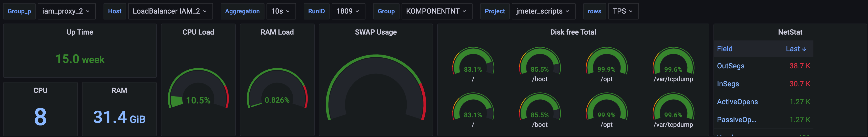Click the bottom-row 99.6% /var/tcpdump gauge

tap(673, 106)
